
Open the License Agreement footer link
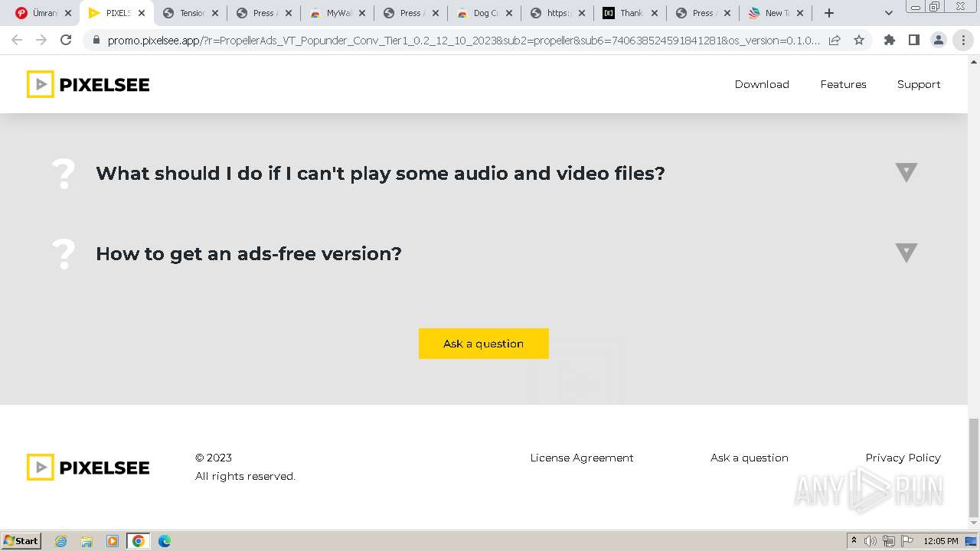(x=582, y=458)
